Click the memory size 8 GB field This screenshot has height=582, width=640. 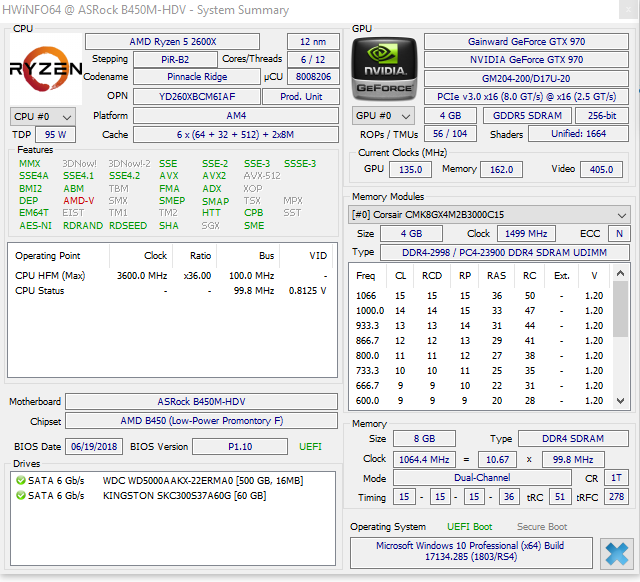424,439
